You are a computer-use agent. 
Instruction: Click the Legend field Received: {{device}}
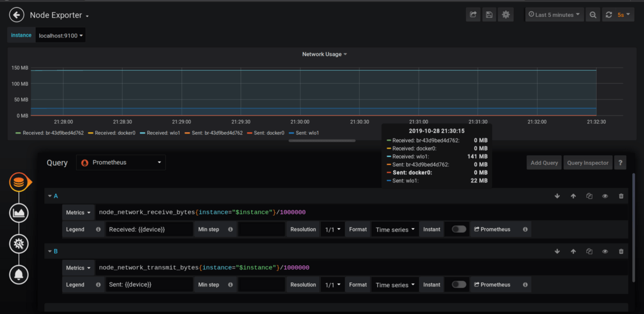coord(149,229)
